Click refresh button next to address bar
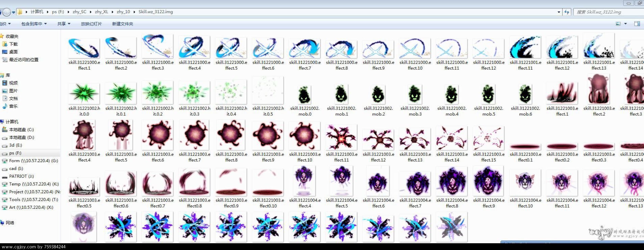644x250 pixels. click(567, 12)
